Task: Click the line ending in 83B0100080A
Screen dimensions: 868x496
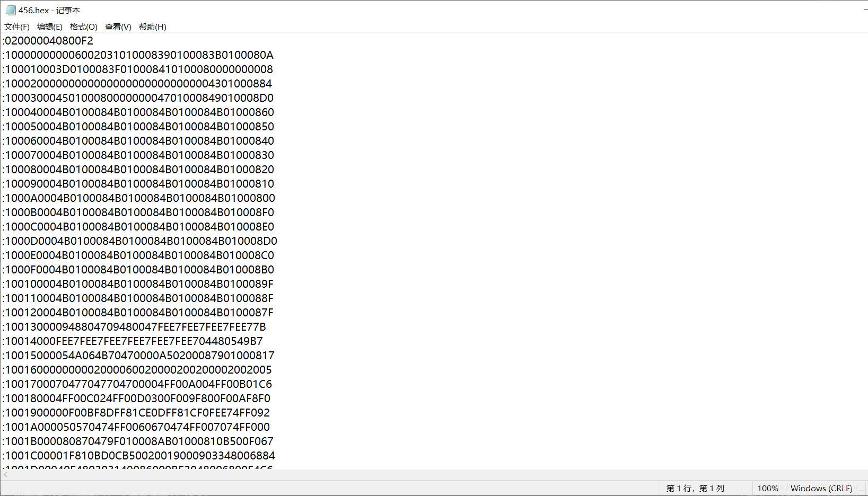Action: tap(138, 55)
